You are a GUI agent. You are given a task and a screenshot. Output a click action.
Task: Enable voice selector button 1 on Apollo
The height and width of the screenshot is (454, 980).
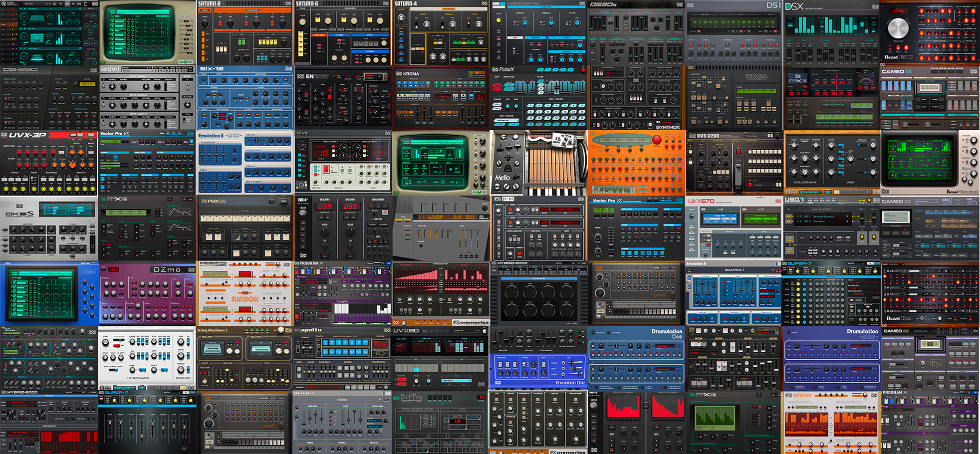tap(324, 343)
